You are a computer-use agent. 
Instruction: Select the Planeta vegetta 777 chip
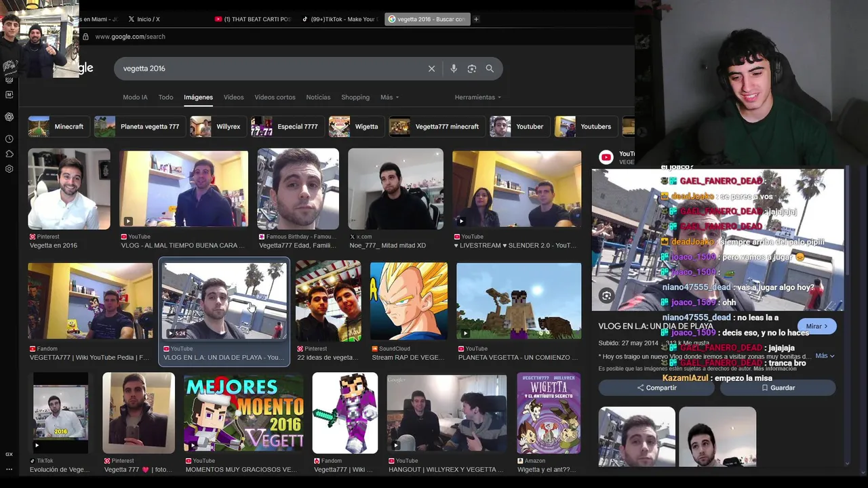139,127
